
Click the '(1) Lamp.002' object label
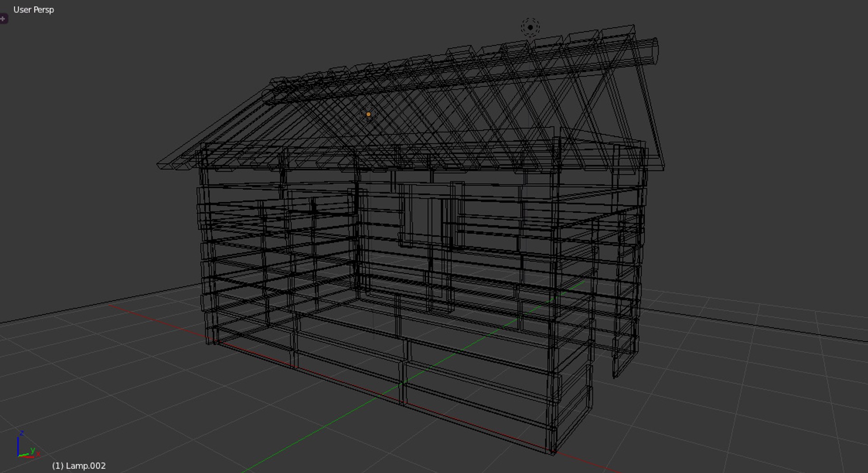tap(79, 465)
